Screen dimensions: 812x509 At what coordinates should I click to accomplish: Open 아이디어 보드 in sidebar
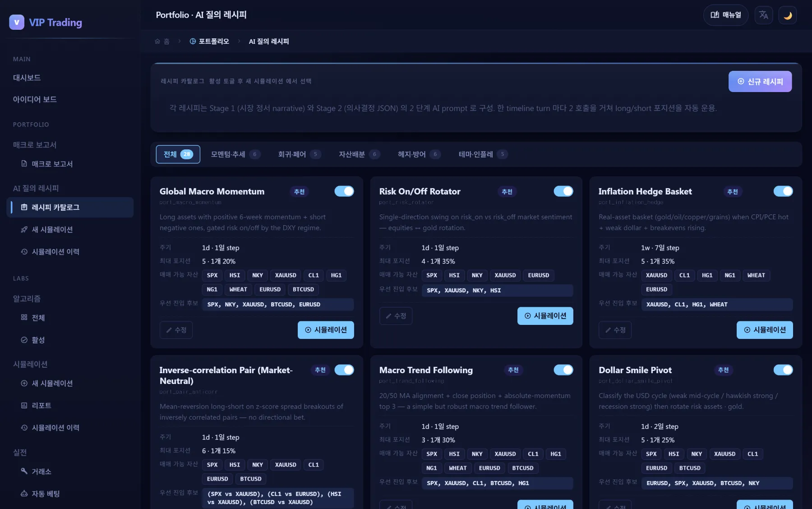click(70, 99)
